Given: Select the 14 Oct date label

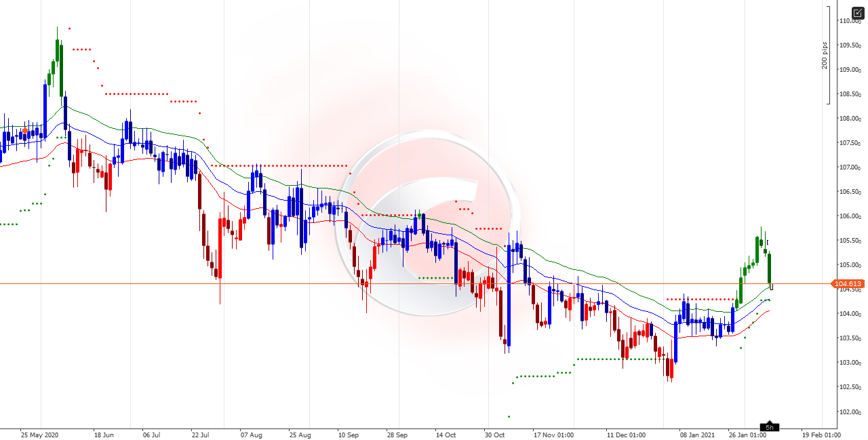Looking at the screenshot, I should [x=446, y=435].
